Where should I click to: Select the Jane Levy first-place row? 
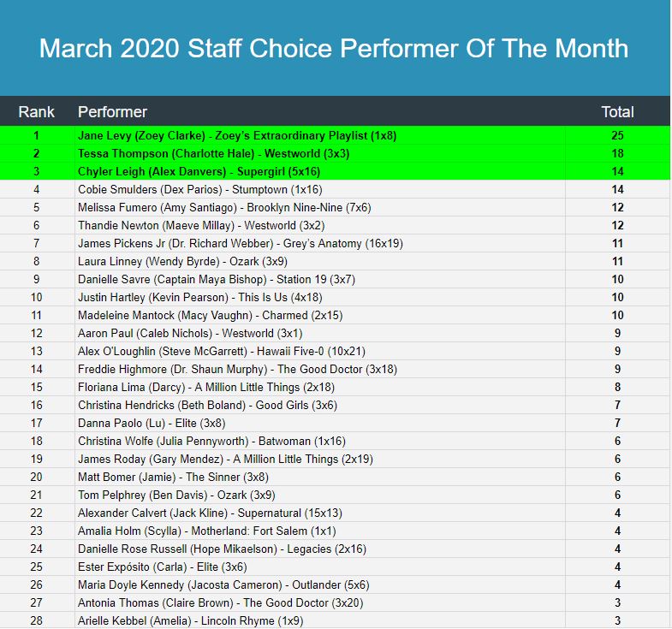[x=335, y=135]
